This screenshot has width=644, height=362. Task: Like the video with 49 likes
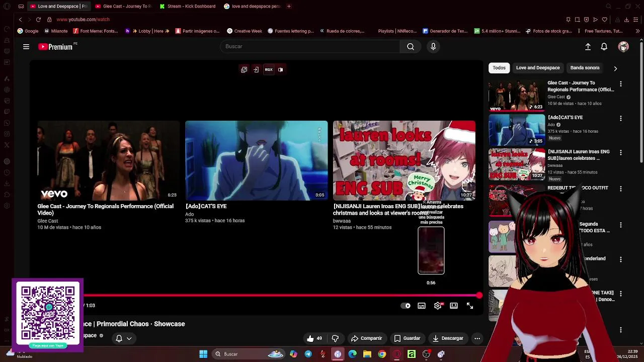pos(314,338)
